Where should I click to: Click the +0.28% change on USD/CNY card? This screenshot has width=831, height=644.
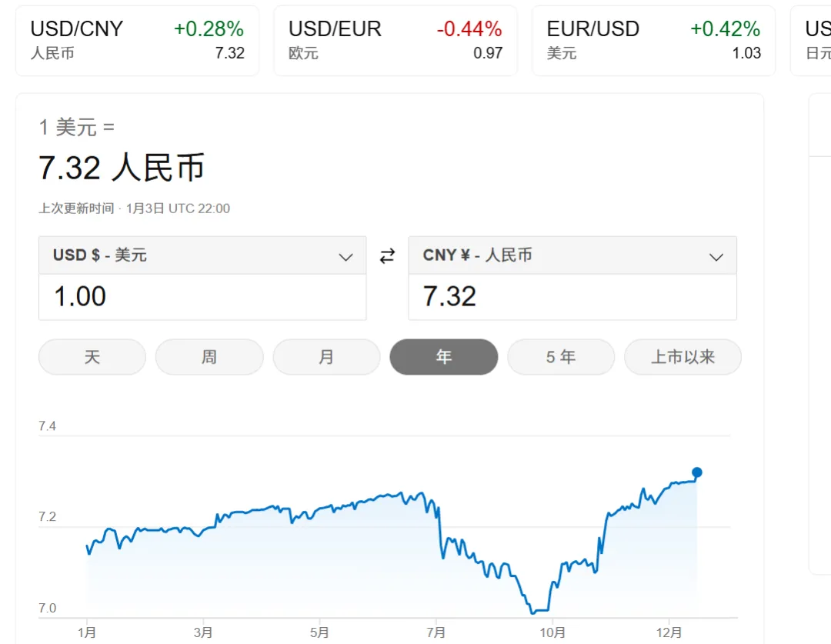209,29
